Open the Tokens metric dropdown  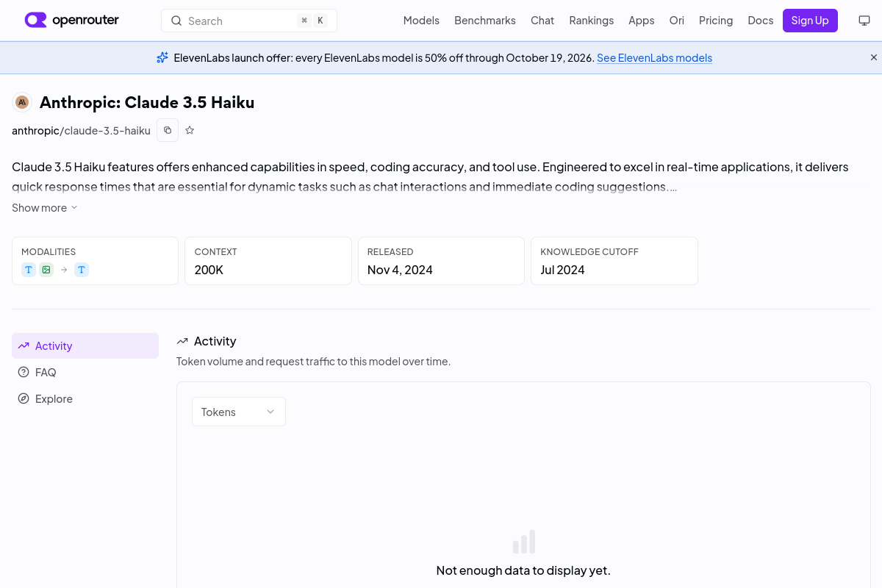pos(239,412)
